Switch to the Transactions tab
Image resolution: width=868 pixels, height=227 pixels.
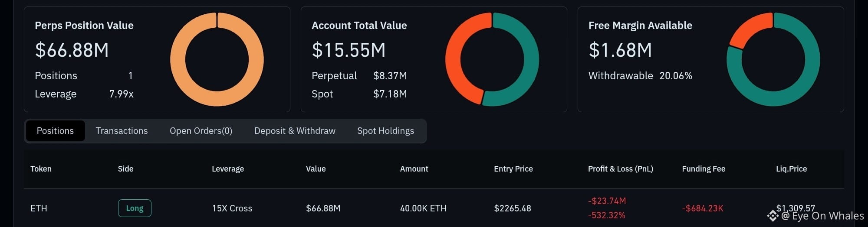122,131
